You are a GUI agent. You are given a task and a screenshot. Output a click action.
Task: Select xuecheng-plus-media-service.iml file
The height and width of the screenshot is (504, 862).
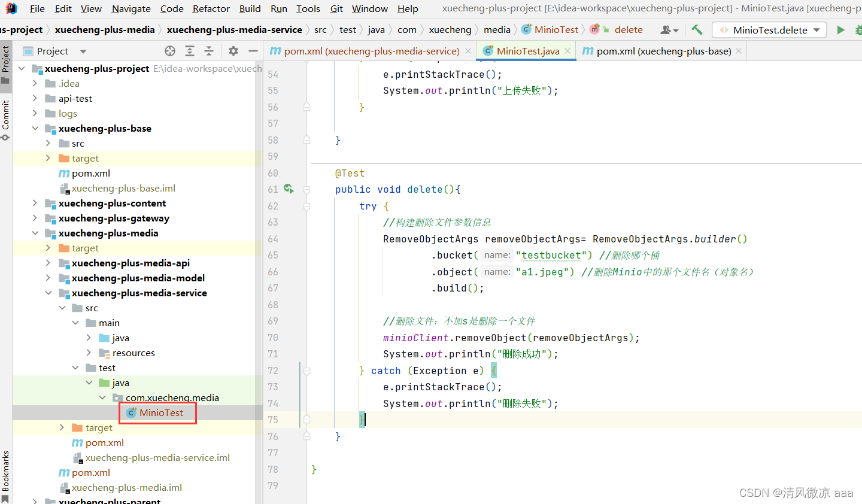[157, 457]
